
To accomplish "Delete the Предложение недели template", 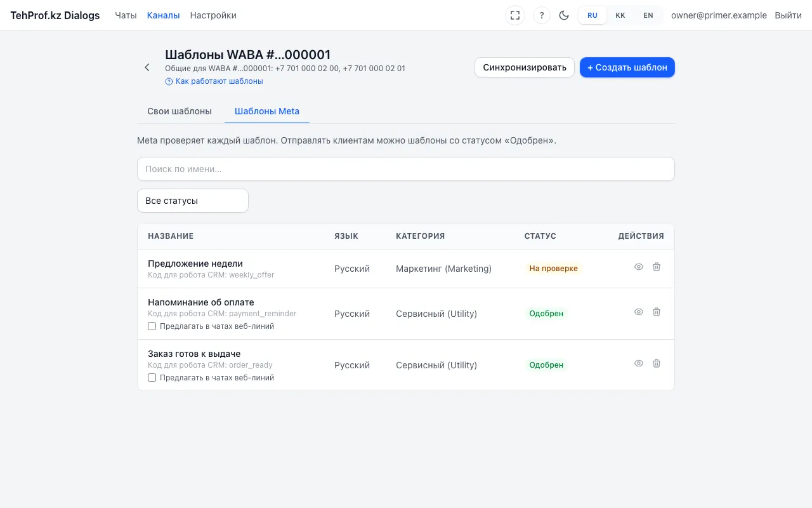I will click(657, 267).
